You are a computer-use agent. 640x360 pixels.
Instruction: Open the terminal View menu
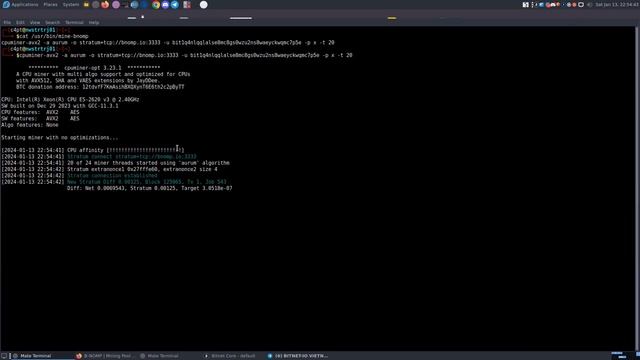(x=35, y=22)
